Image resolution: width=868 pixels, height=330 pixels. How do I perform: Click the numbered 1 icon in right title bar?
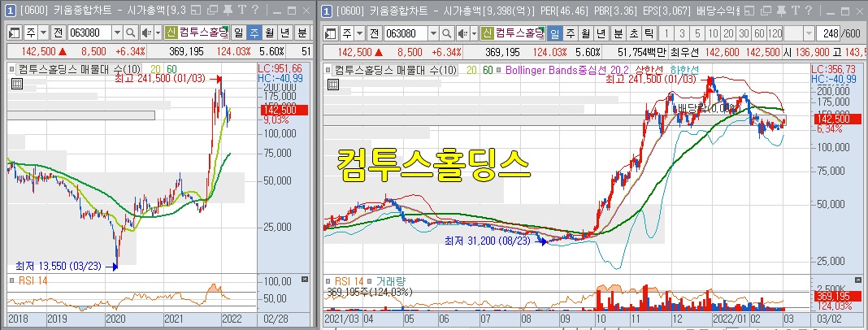pos(327,10)
